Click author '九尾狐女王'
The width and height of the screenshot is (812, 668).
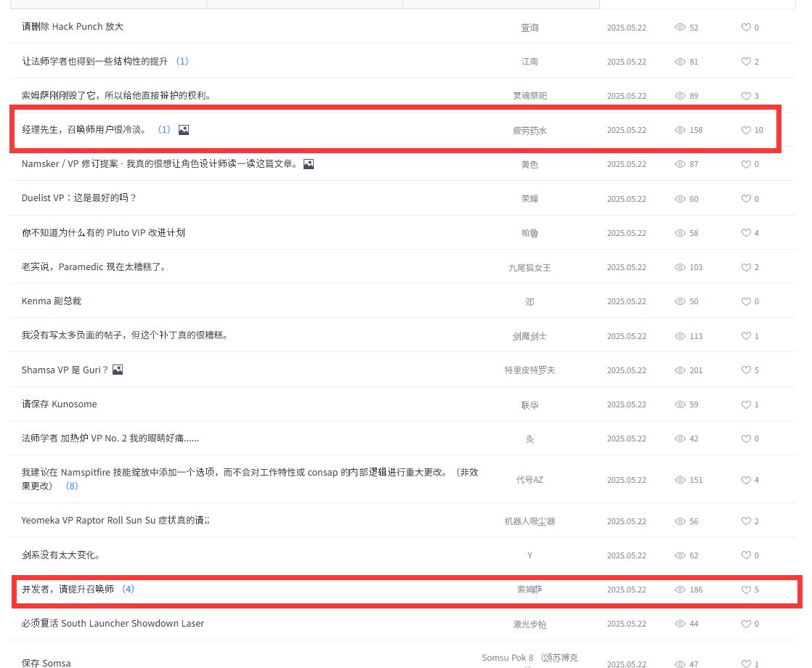coord(529,268)
